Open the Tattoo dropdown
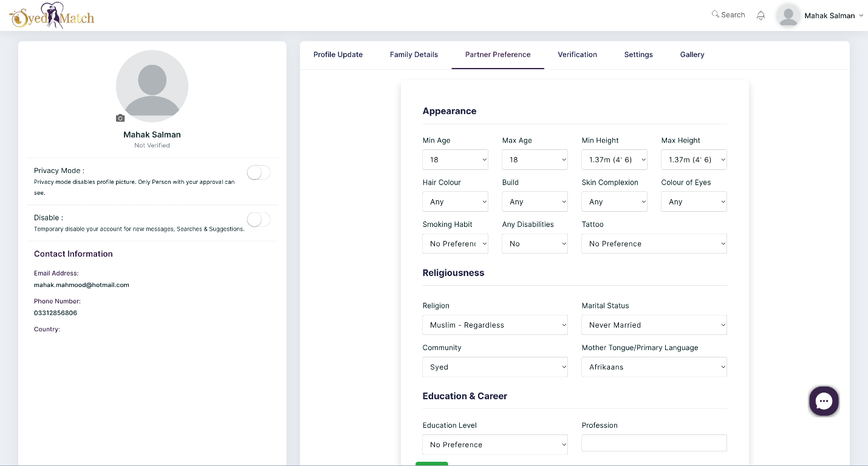The width and height of the screenshot is (868, 466). coord(654,243)
